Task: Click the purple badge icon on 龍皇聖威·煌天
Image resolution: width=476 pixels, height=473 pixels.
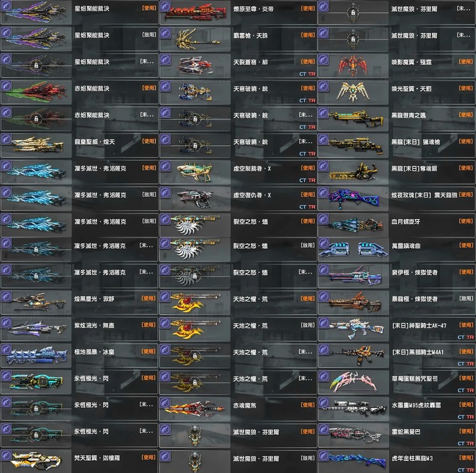Action: point(6,139)
